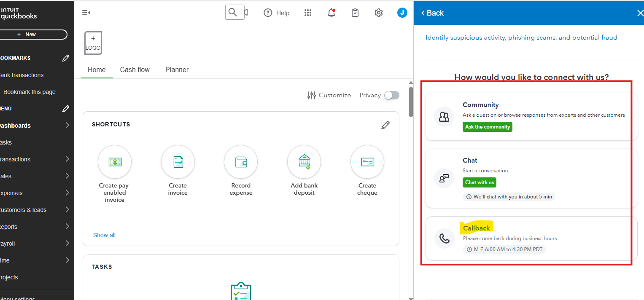Click the Create invoice shortcut icon
Viewport: 644px width, 300px height.
pos(178,162)
